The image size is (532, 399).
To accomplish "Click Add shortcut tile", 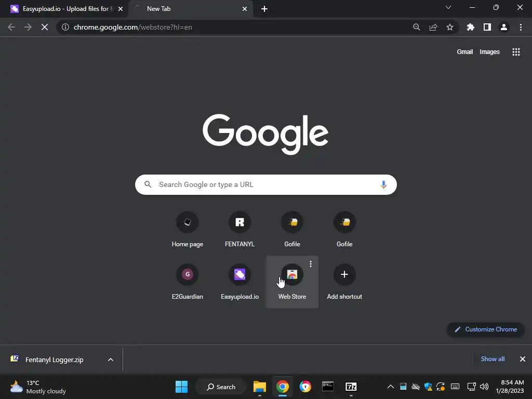I will (344, 282).
